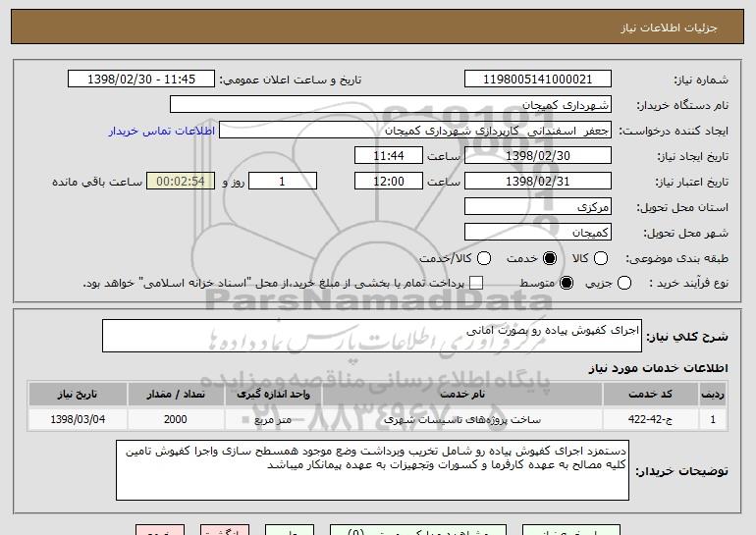
Task: Choose the جزیی purchase process option
Action: [x=623, y=283]
